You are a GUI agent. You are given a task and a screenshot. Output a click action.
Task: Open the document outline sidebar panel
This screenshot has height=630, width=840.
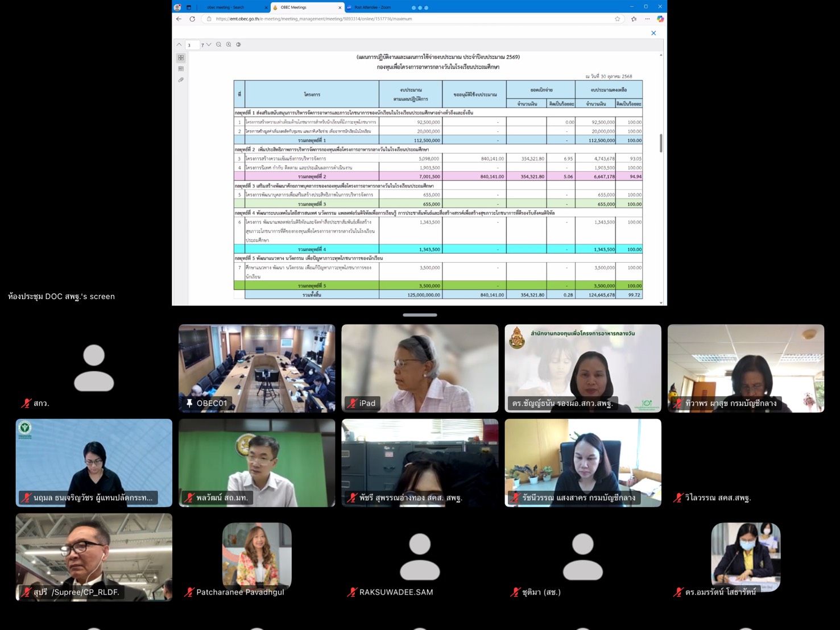181,69
